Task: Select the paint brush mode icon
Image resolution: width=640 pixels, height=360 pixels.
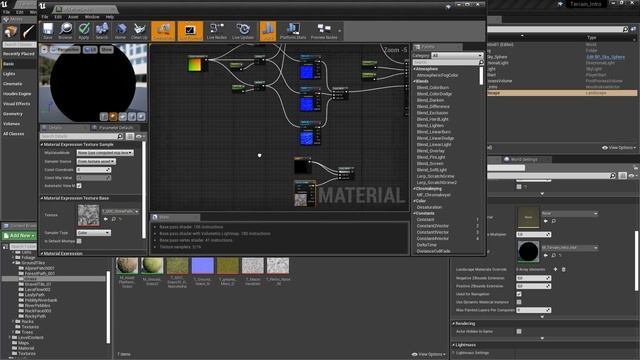Action: (28, 32)
